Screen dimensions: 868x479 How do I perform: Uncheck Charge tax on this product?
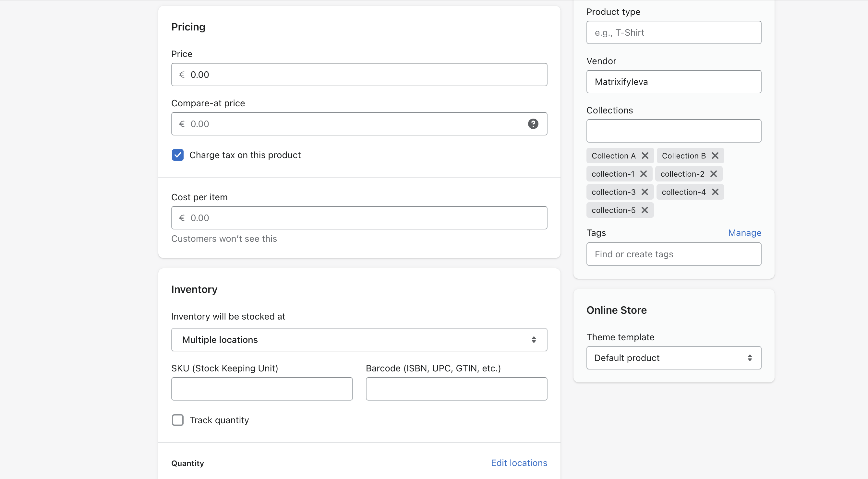click(x=177, y=155)
